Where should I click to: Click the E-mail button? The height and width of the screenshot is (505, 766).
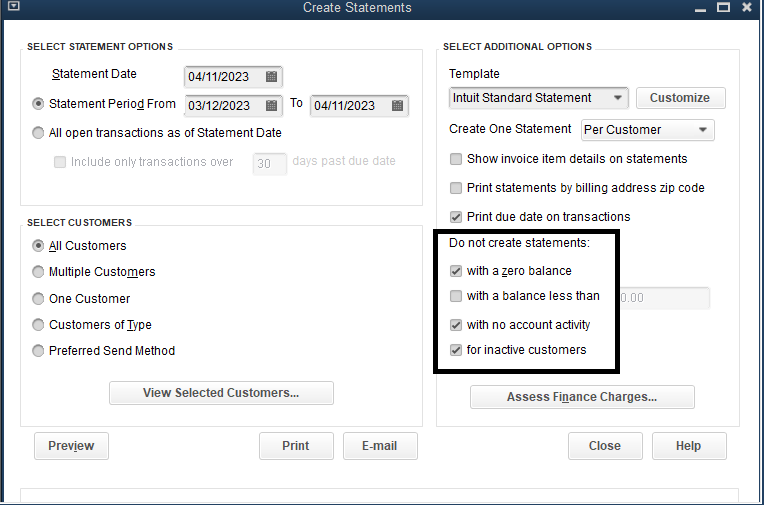[x=380, y=446]
